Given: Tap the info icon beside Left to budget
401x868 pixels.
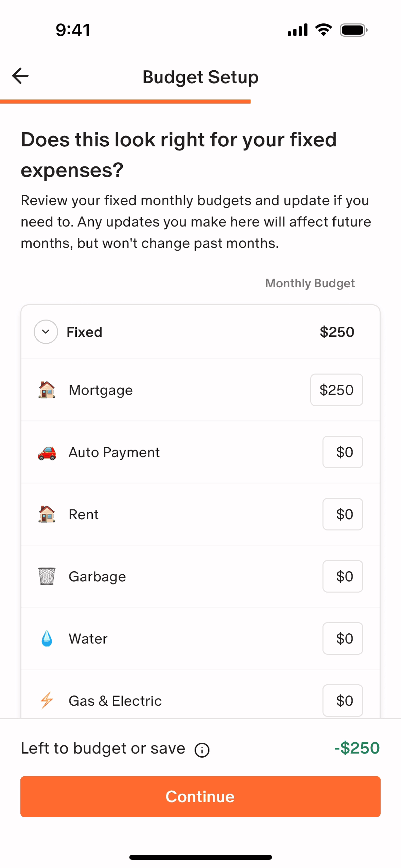Looking at the screenshot, I should click(x=202, y=750).
